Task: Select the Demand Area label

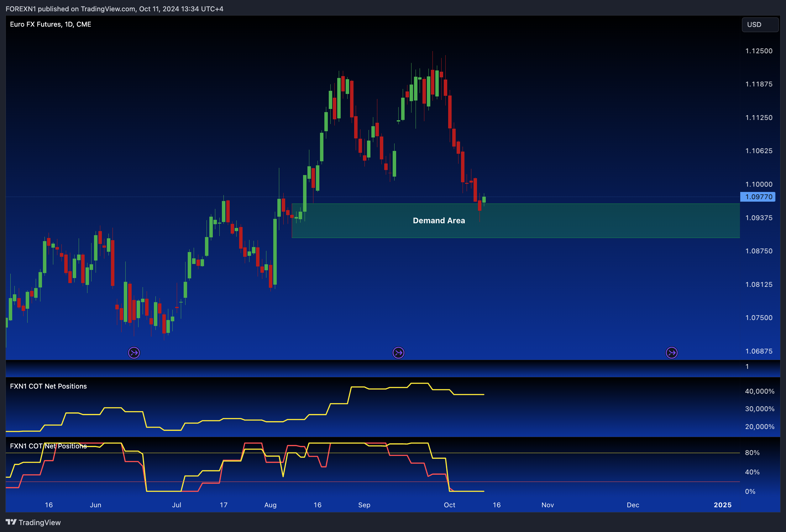Action: [439, 220]
